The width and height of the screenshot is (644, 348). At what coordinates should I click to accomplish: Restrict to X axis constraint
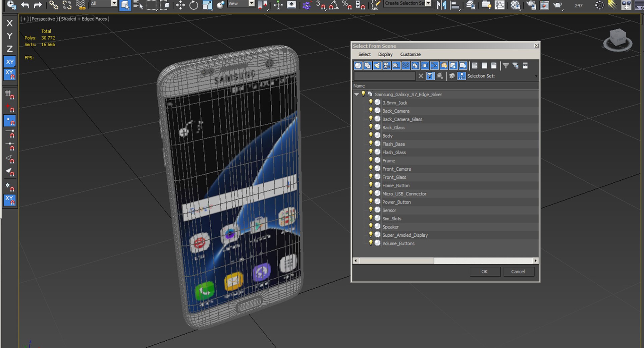[10, 23]
